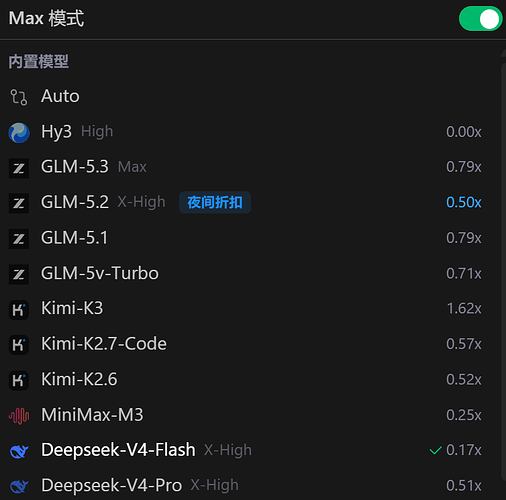
Task: Select the Kimi-K2.7-Code model
Action: 245,344
